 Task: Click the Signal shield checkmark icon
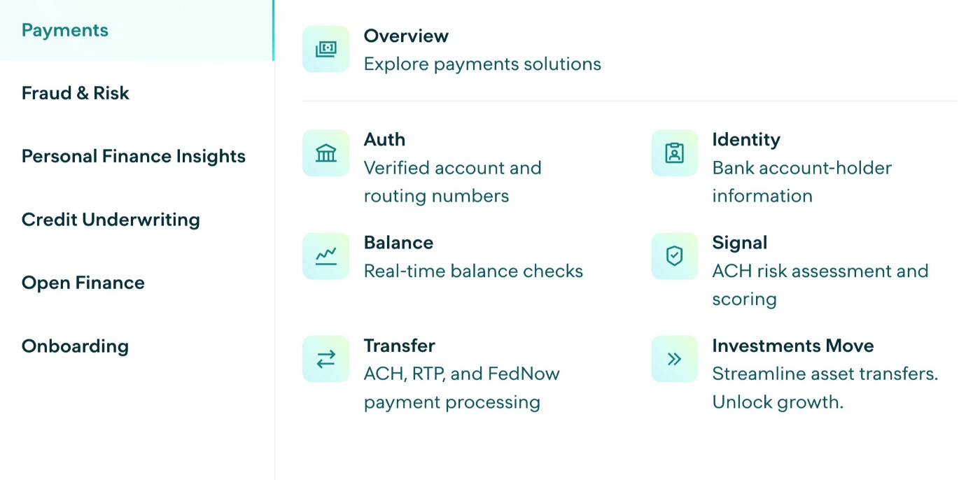674,256
